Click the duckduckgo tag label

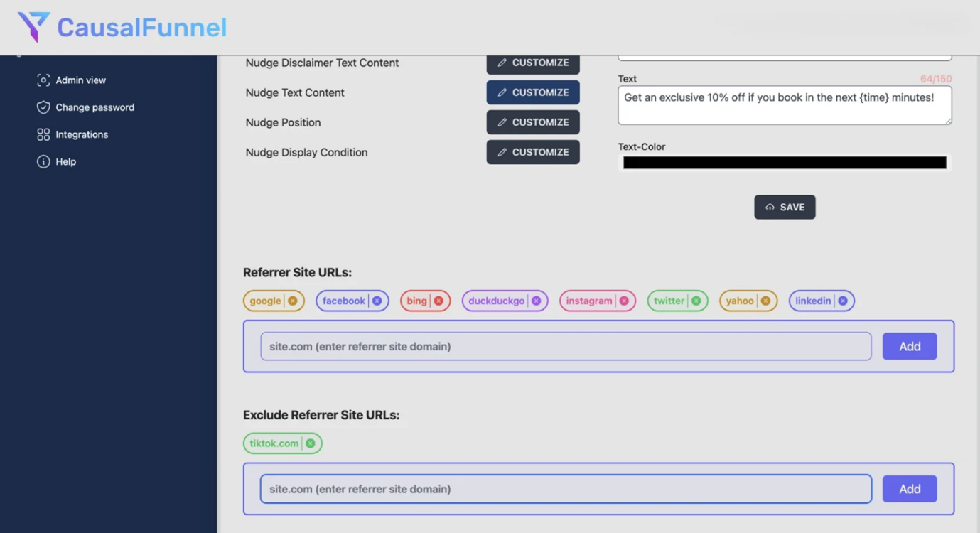496,301
